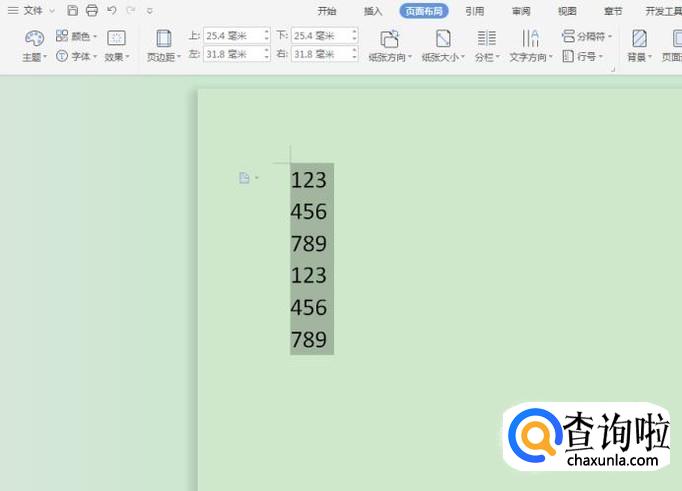The width and height of the screenshot is (682, 491).
Task: Click the paste options icon beside the text
Action: (244, 178)
